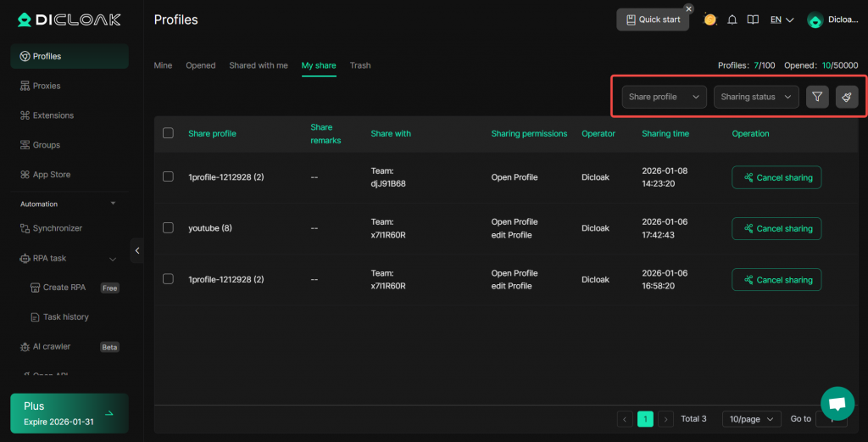Collapse the left sidebar arrow
This screenshot has width=868, height=442.
click(x=137, y=250)
